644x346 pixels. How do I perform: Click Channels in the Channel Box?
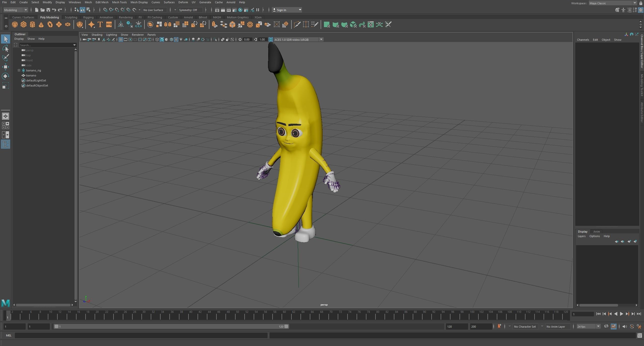[x=583, y=40]
